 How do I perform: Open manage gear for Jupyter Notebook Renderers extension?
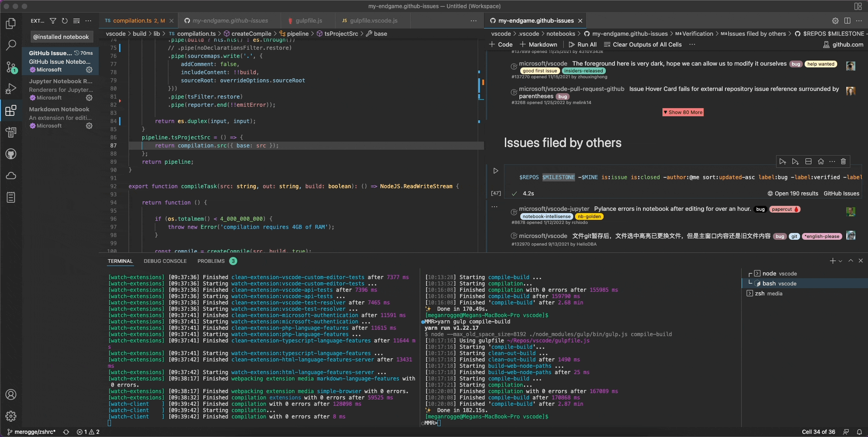click(89, 98)
